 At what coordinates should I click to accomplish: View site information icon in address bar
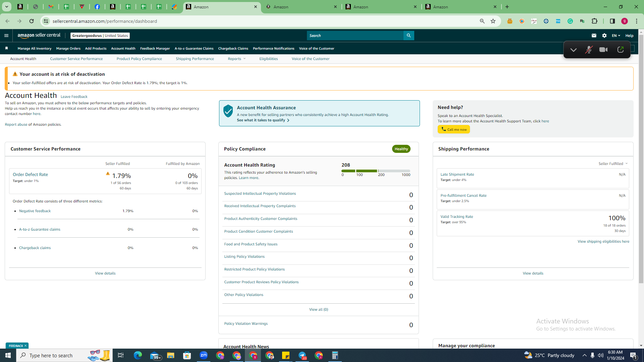(x=46, y=21)
